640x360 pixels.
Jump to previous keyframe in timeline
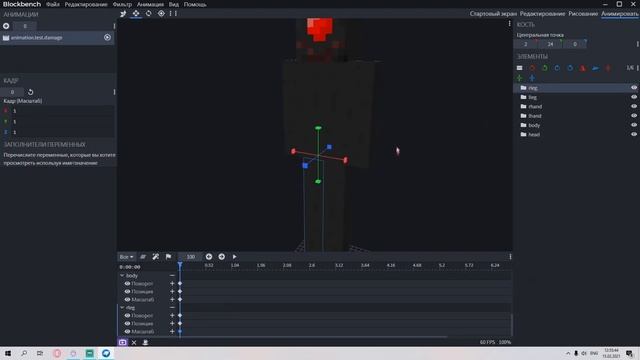point(209,257)
